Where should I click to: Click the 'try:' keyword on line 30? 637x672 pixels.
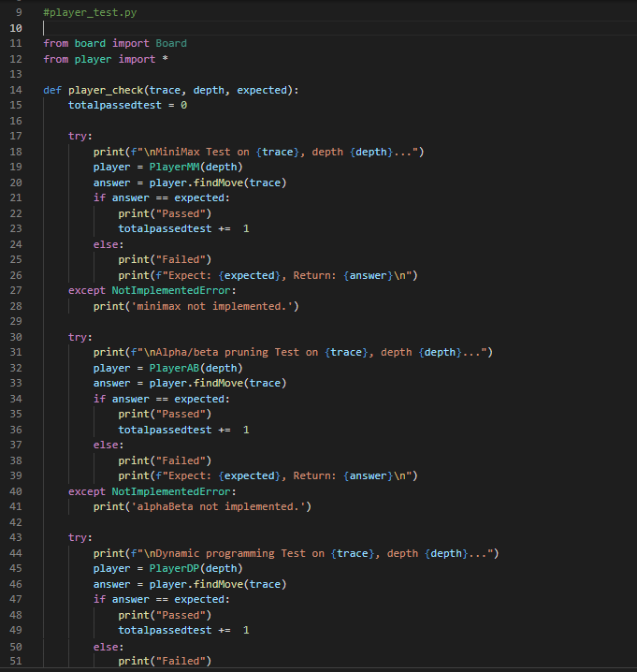coord(80,337)
